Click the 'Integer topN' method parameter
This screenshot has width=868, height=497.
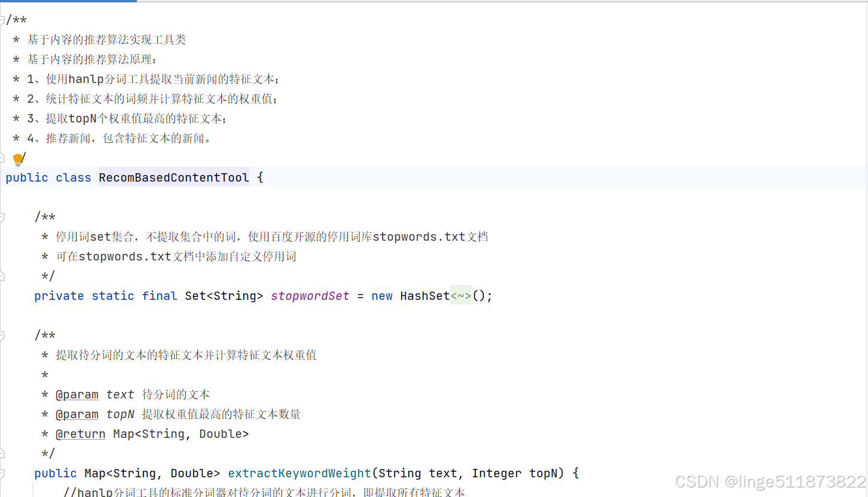515,473
